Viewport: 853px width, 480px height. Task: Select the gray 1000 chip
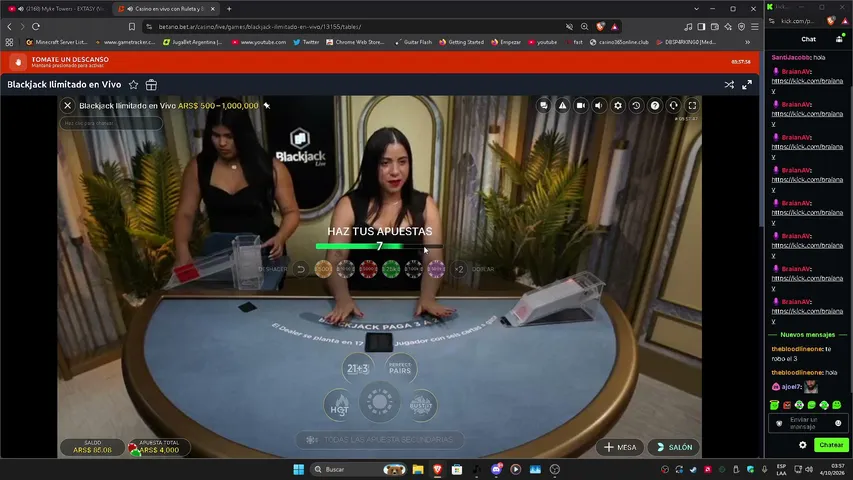pos(345,269)
